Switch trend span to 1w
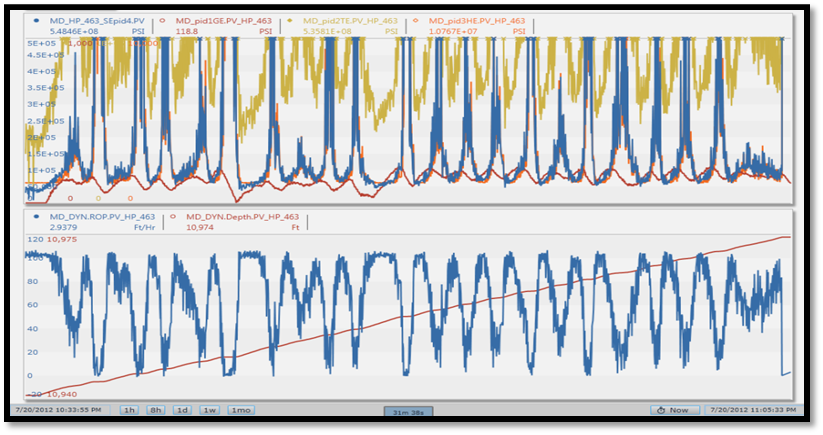 pyautogui.click(x=210, y=410)
